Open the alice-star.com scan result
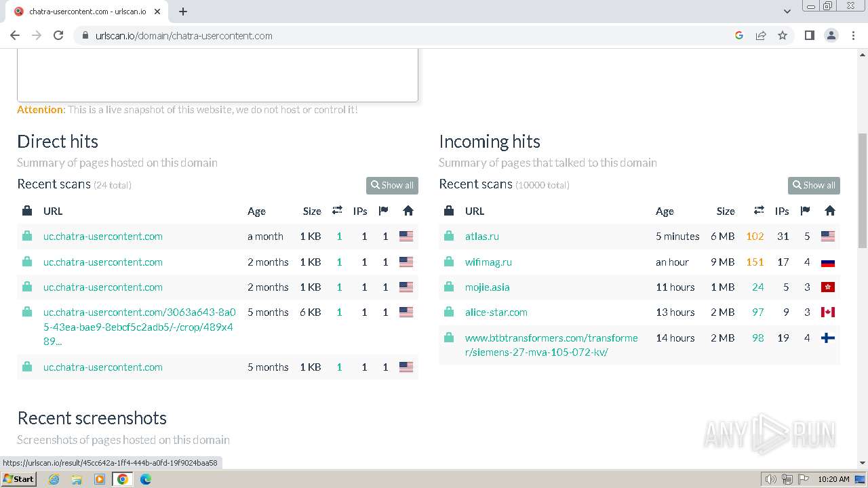This screenshot has width=868, height=488. (x=496, y=312)
